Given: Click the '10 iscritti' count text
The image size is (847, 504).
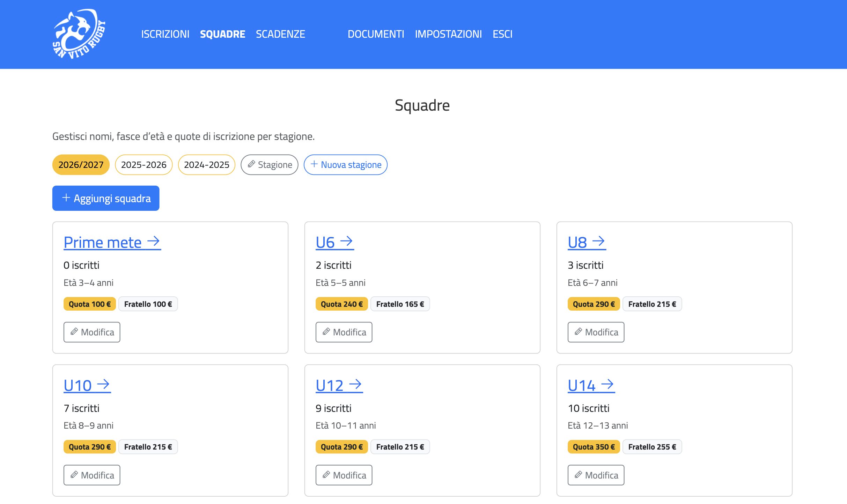Looking at the screenshot, I should pos(589,408).
